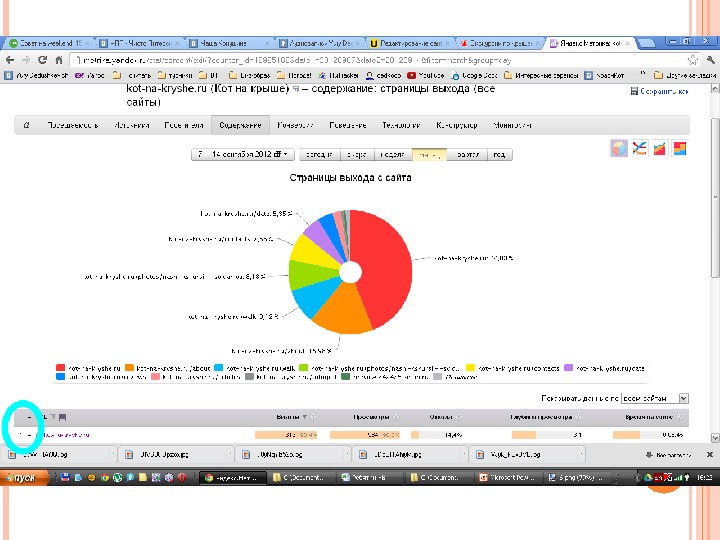The height and width of the screenshot is (540, 720).
Task: Click the help icon next to Просмотры
Action: click(396, 417)
